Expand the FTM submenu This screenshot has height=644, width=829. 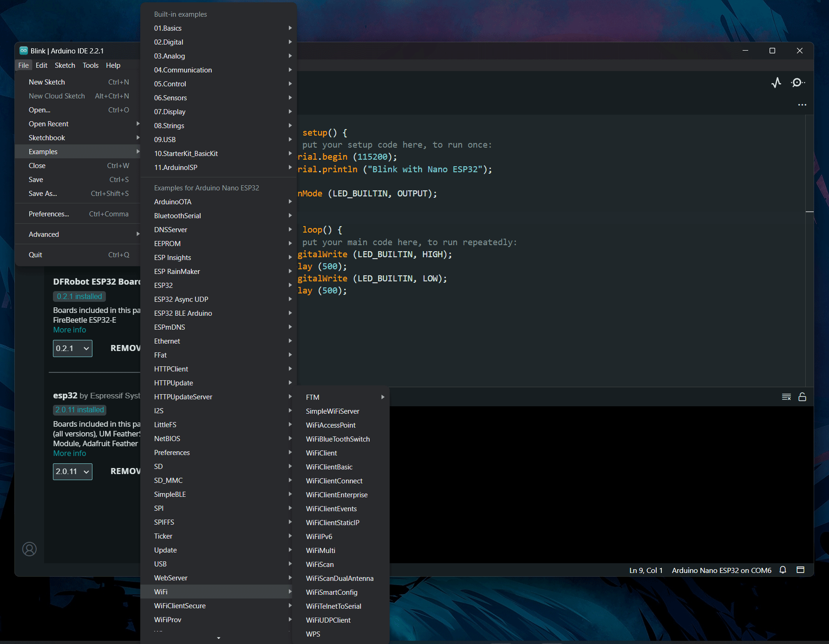341,397
